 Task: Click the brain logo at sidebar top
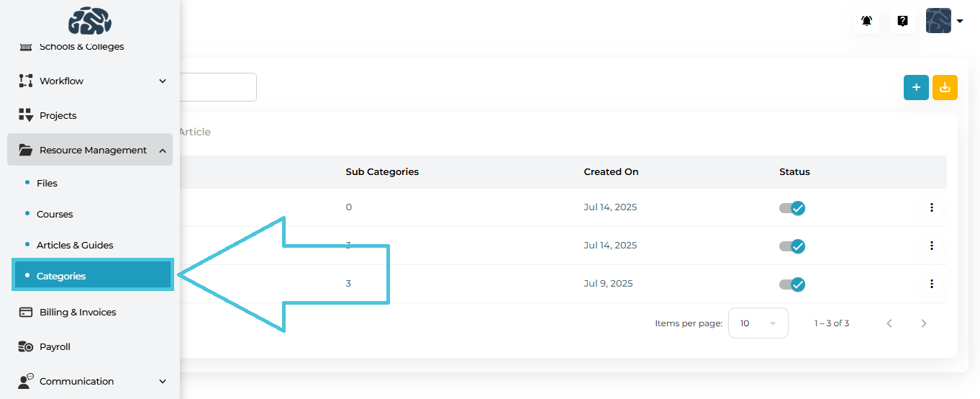pyautogui.click(x=90, y=20)
